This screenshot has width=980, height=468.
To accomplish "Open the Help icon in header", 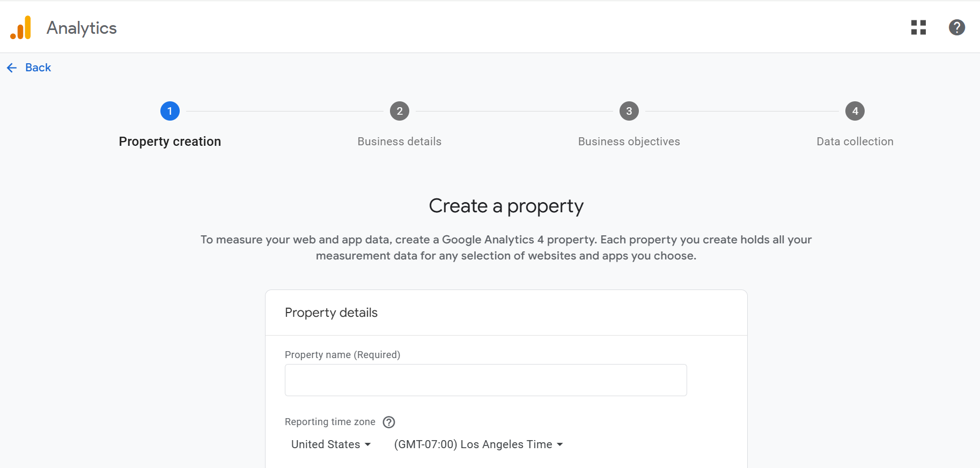I will pos(956,27).
